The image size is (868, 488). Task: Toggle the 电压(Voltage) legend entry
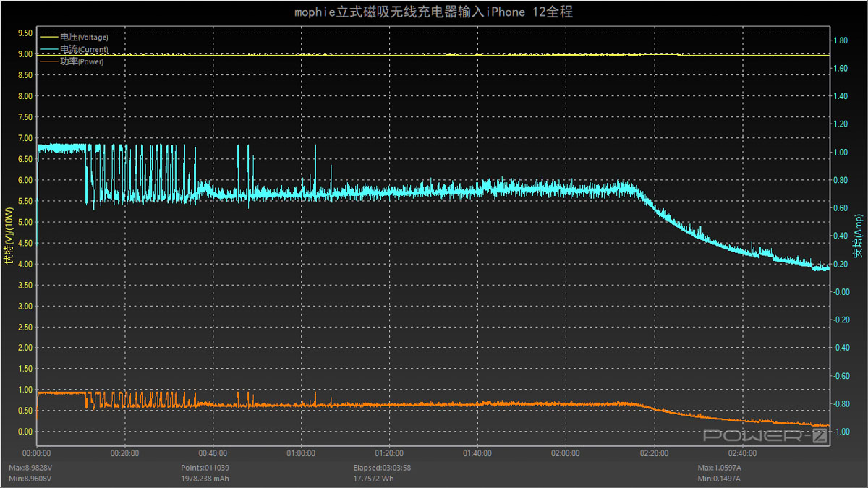[84, 37]
